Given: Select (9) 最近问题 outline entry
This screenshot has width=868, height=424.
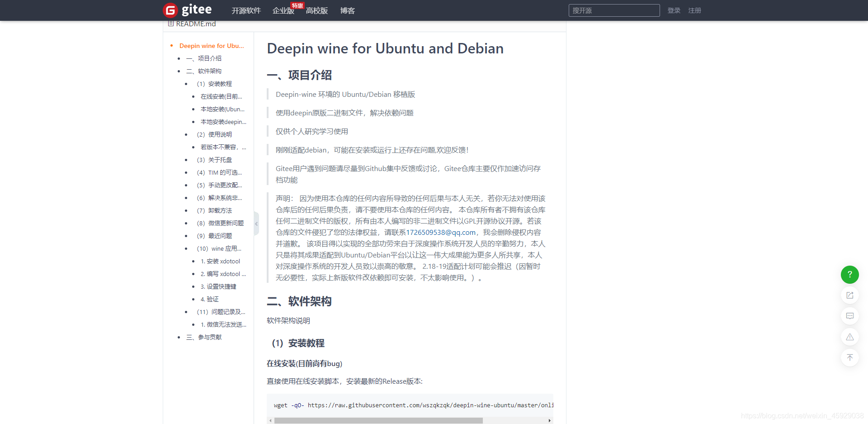Looking at the screenshot, I should click(214, 236).
